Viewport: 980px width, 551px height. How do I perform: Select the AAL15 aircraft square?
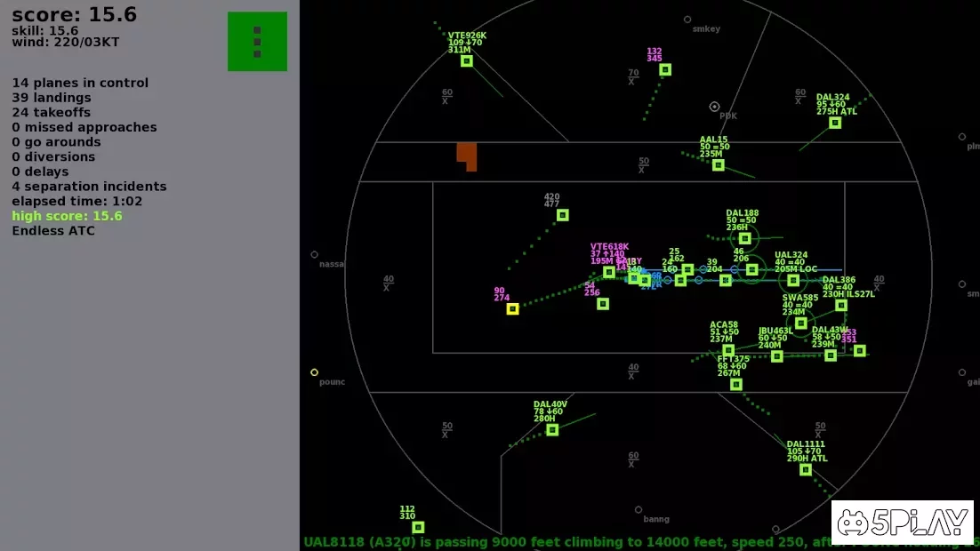tap(719, 165)
